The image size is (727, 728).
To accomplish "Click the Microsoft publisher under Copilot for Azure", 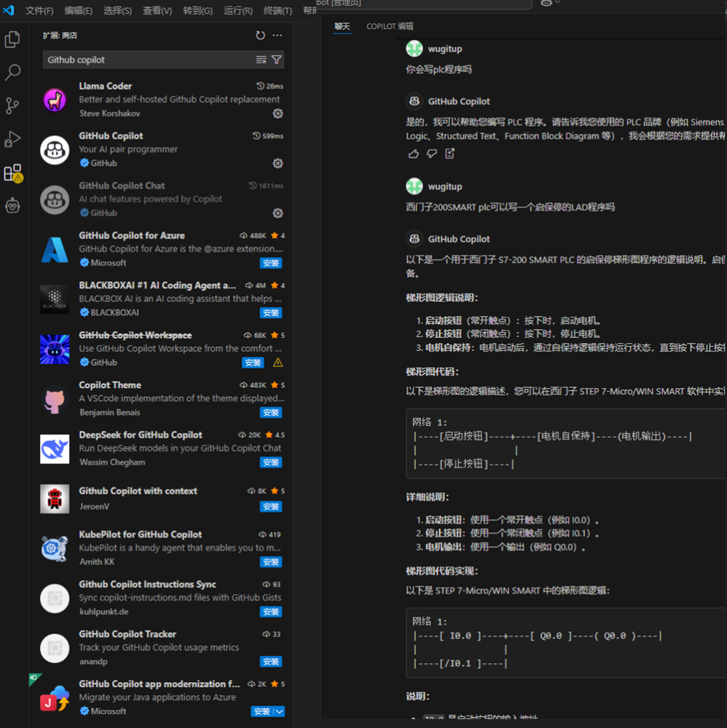I will point(109,263).
